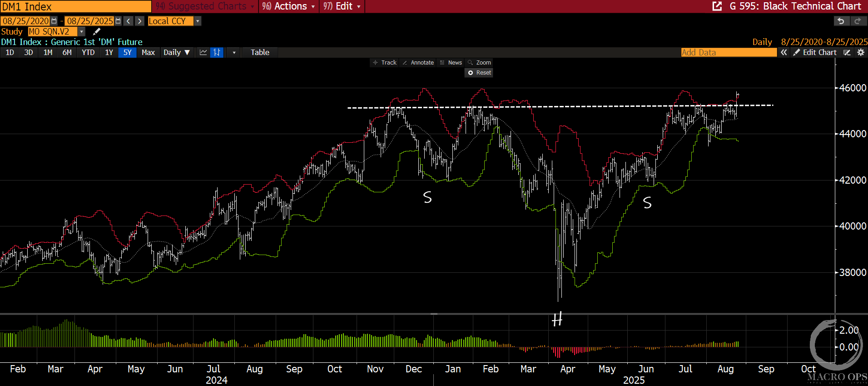868x386 pixels.
Task: Switch to line chart type icon
Action: pos(203,52)
